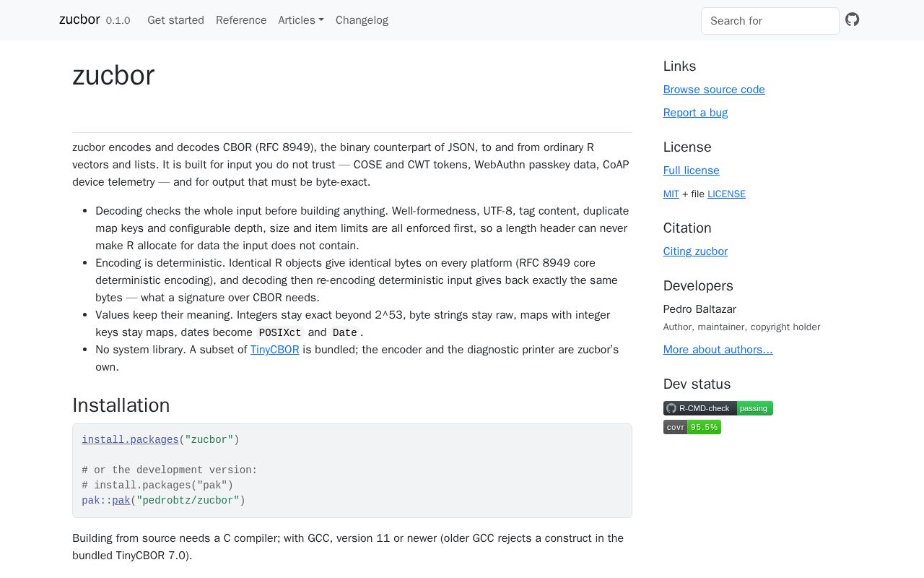Viewport: 924px width, 578px height.
Task: Open the LICENSE file link
Action: (726, 194)
